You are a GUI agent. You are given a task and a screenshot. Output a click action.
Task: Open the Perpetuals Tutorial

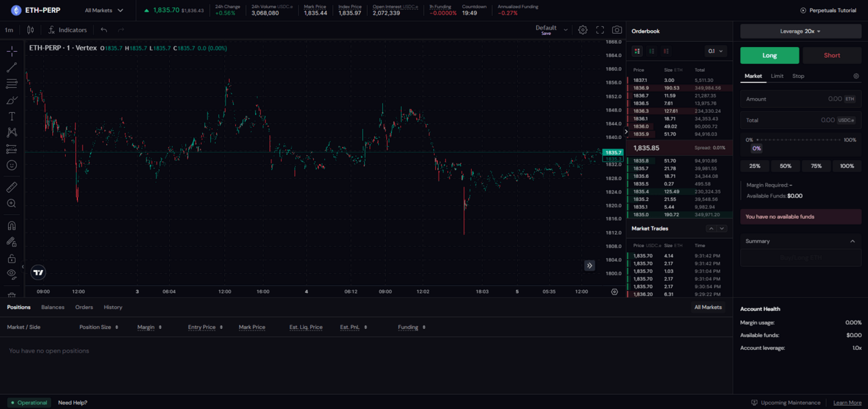click(828, 10)
